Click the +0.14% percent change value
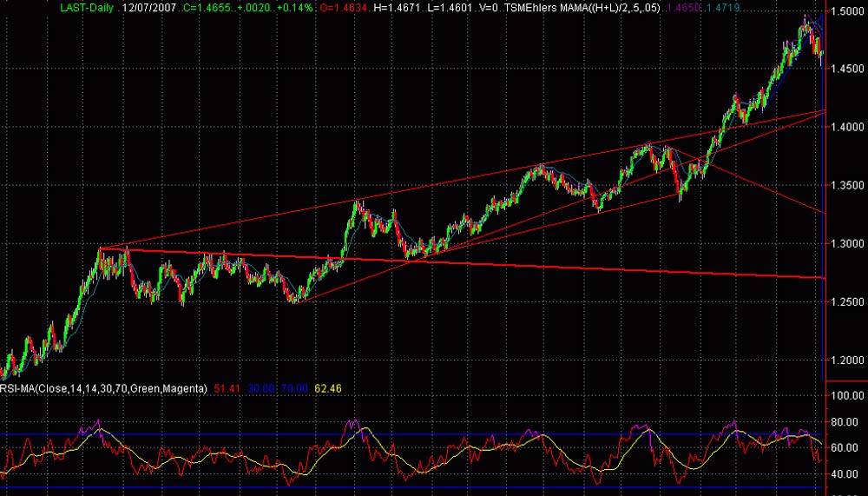 click(294, 7)
